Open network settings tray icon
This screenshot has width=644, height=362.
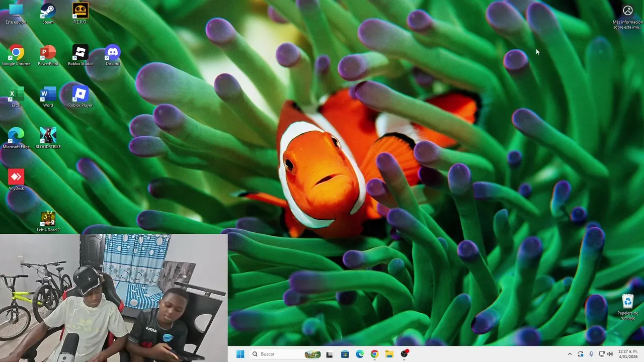(602, 354)
